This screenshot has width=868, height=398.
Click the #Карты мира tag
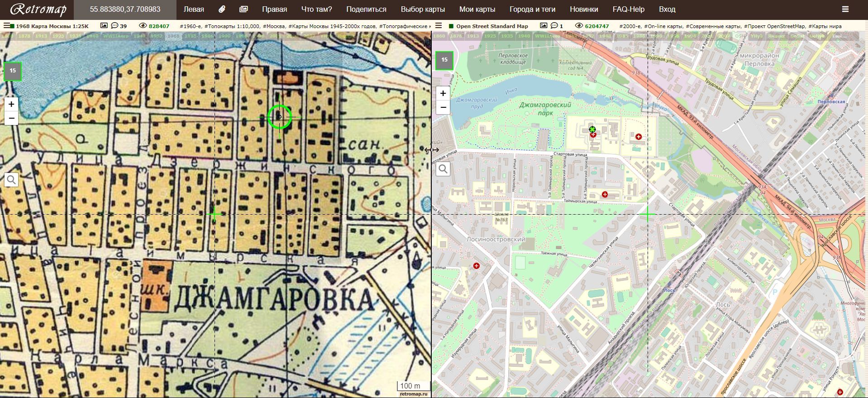pyautogui.click(x=825, y=26)
